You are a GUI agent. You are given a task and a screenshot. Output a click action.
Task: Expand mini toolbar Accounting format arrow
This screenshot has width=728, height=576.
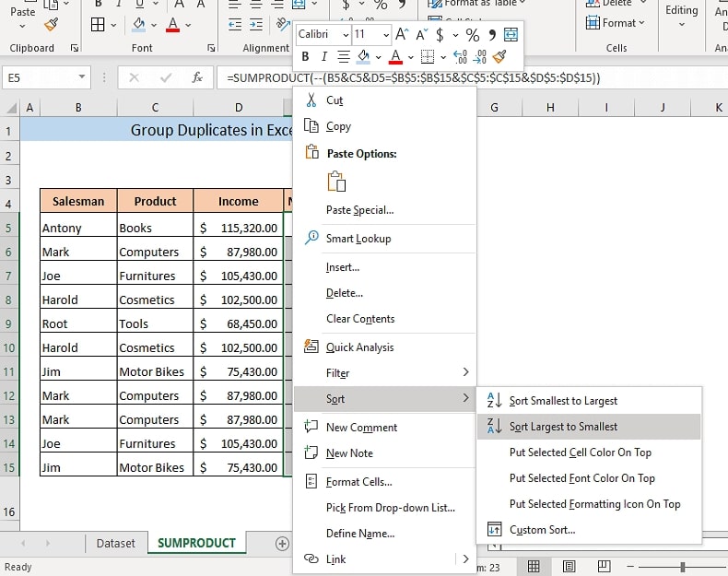click(455, 35)
